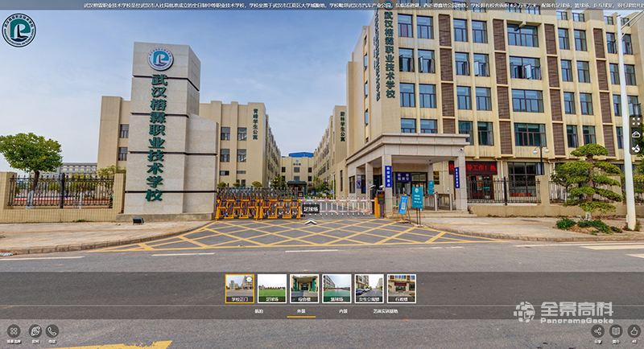Click the share icon at bottom right
The height and width of the screenshot is (349, 644).
point(597,331)
